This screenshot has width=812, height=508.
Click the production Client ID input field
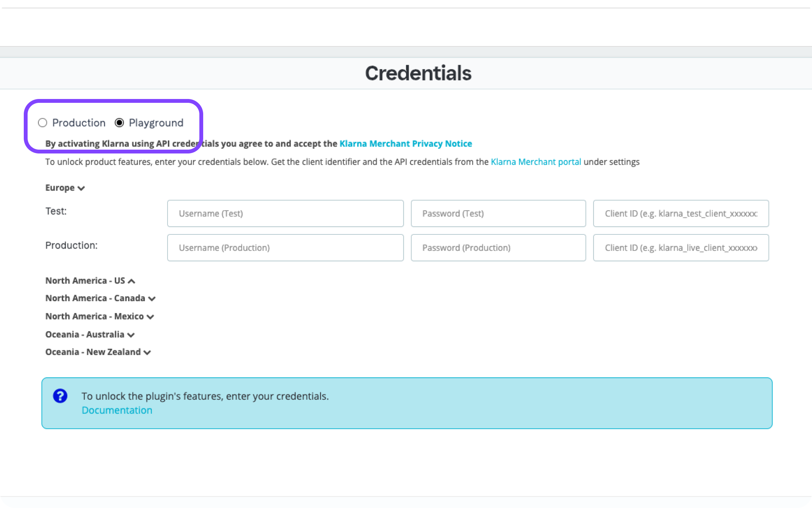point(681,247)
